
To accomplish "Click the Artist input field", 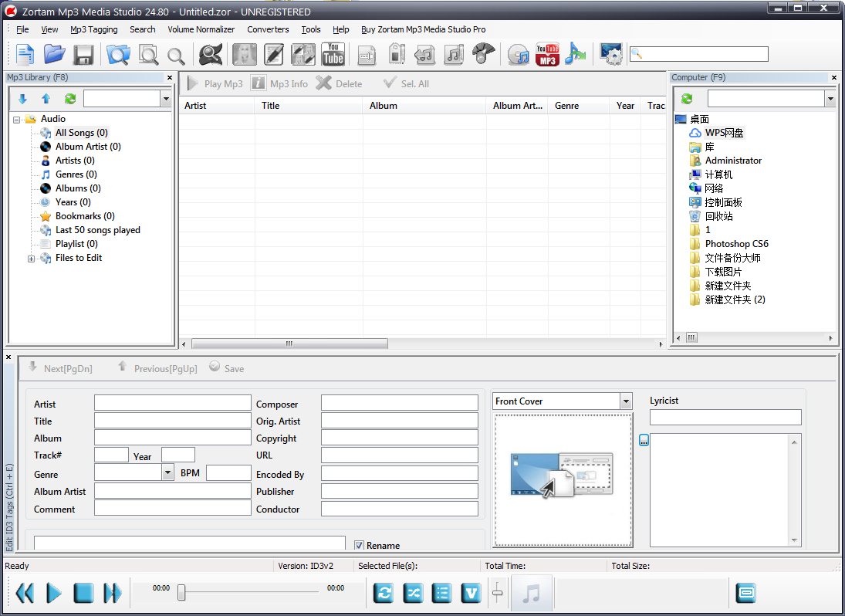I will [x=172, y=403].
